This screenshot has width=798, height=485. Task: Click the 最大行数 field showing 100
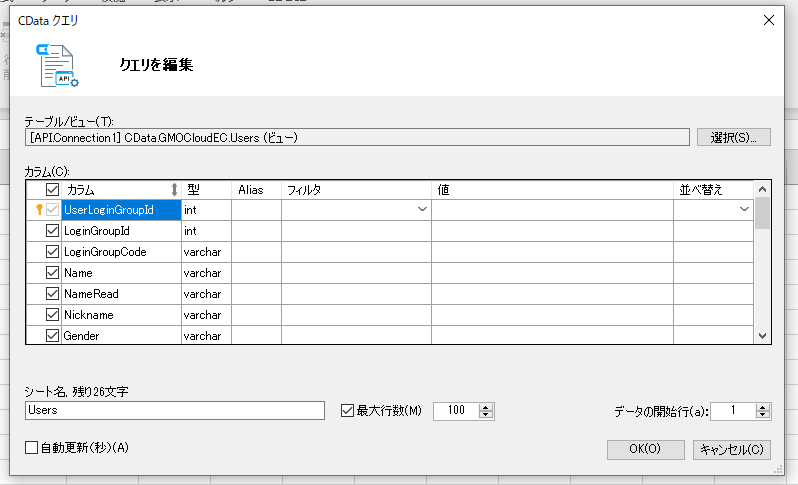(x=456, y=411)
